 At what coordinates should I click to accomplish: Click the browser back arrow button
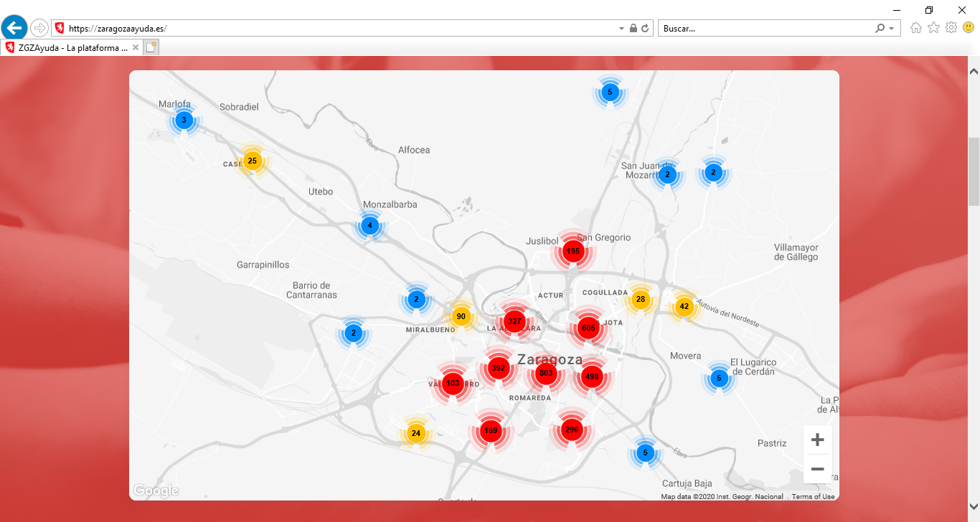point(14,28)
